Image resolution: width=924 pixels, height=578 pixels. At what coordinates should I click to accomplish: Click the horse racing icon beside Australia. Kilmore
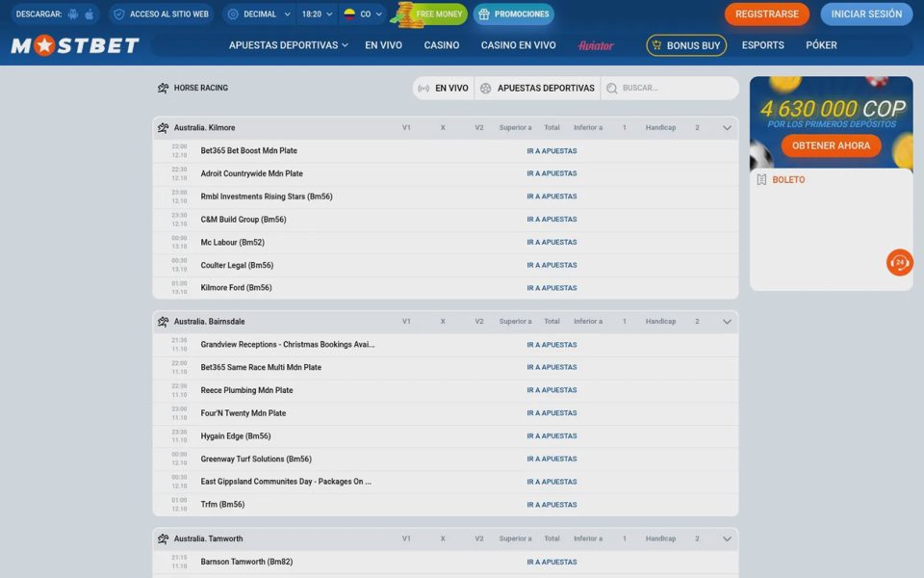pos(164,127)
